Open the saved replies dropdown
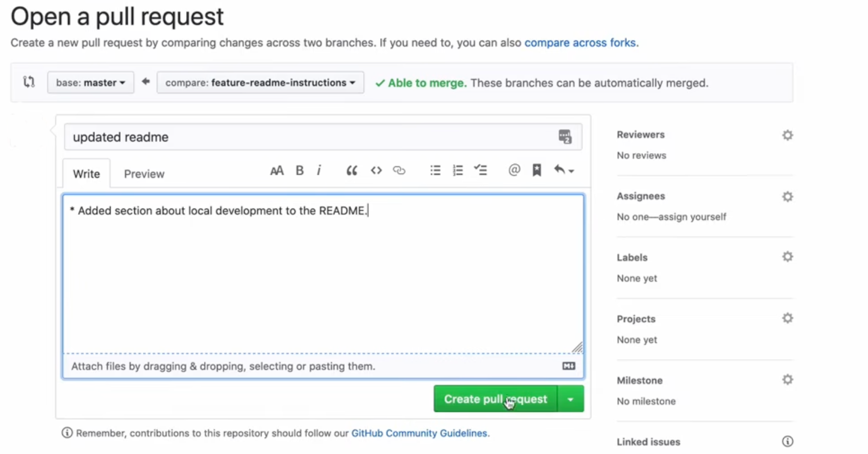Screen dimensions: 868x454 click(x=564, y=171)
